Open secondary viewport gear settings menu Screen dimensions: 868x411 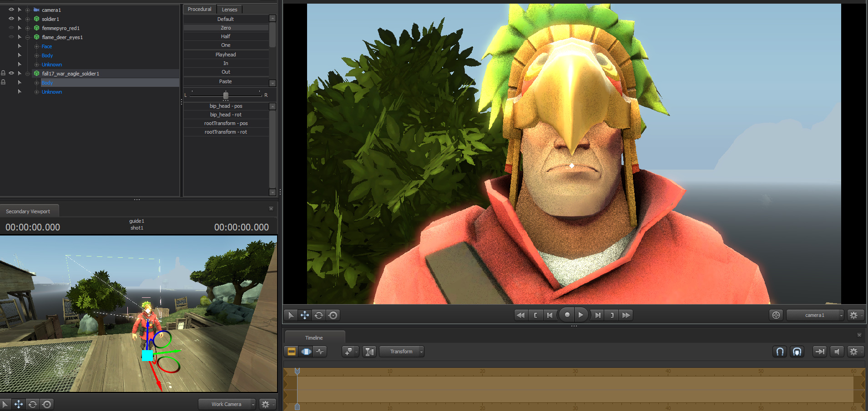[267, 404]
